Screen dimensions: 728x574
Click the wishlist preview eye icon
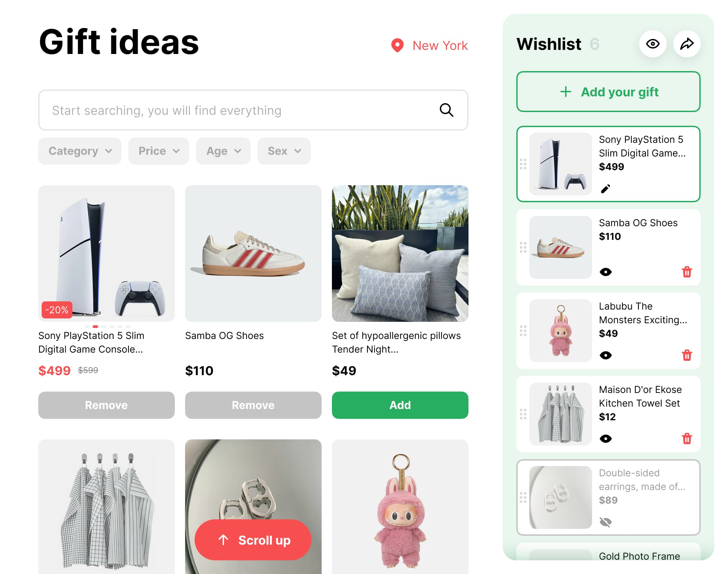(653, 44)
